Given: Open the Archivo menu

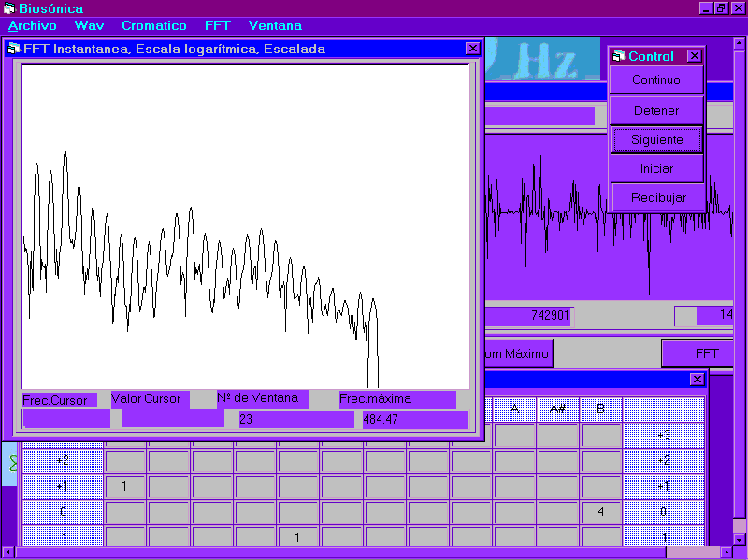Looking at the screenshot, I should tap(32, 25).
